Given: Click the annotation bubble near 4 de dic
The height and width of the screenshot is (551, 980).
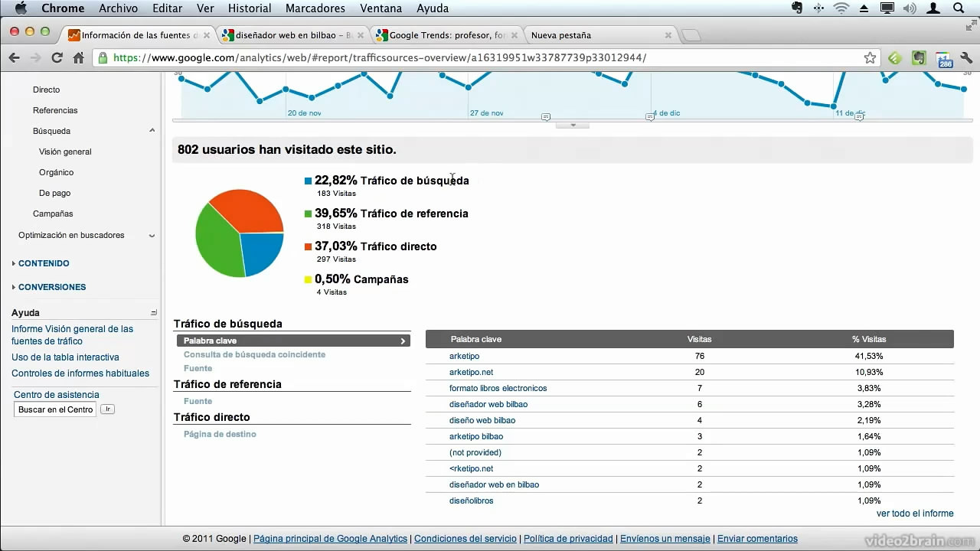Looking at the screenshot, I should [650, 117].
